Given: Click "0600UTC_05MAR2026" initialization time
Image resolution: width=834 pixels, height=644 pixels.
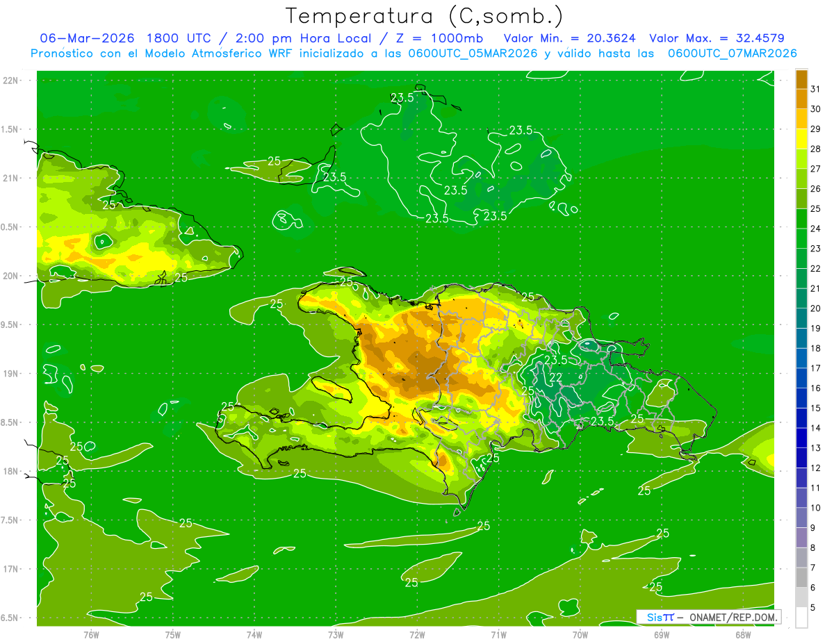Looking at the screenshot, I should [473, 53].
